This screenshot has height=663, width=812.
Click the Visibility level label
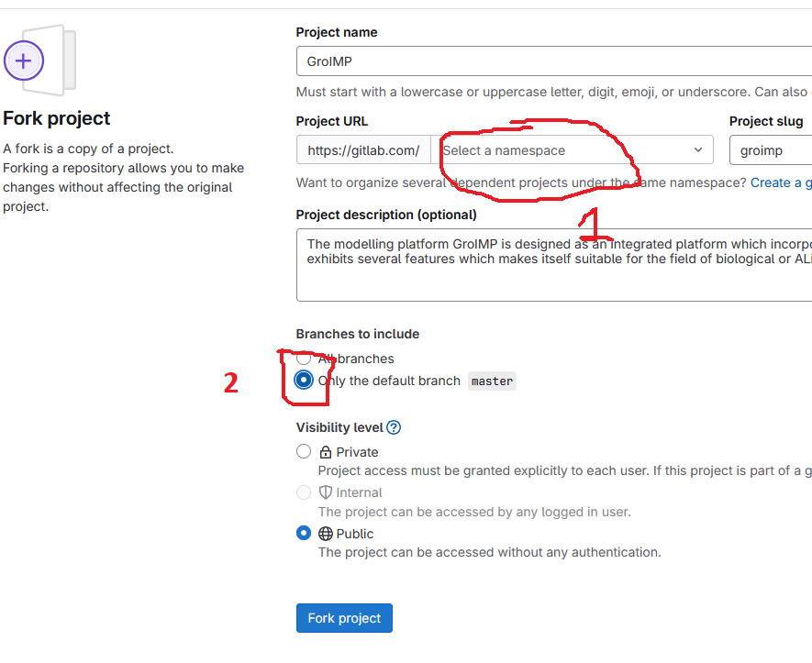[x=339, y=427]
